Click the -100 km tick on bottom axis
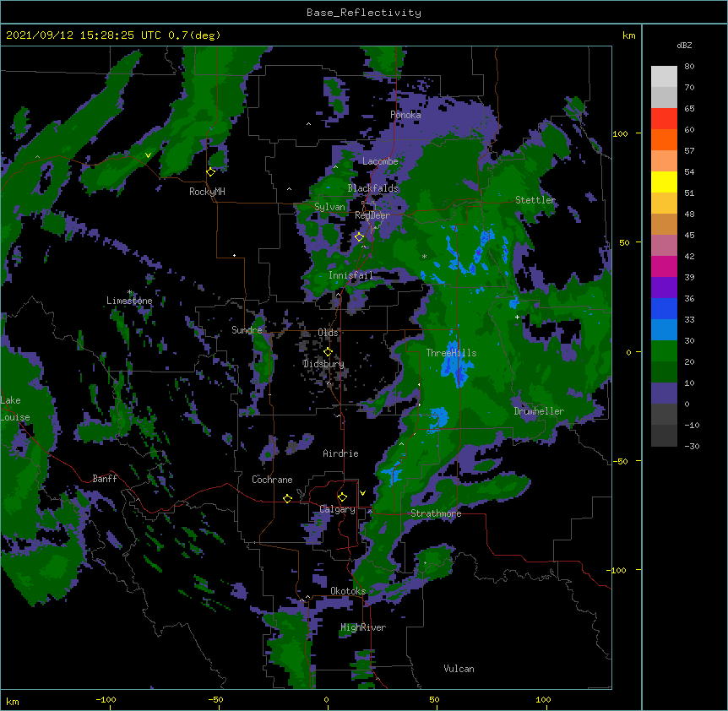728x711 pixels. click(x=106, y=699)
